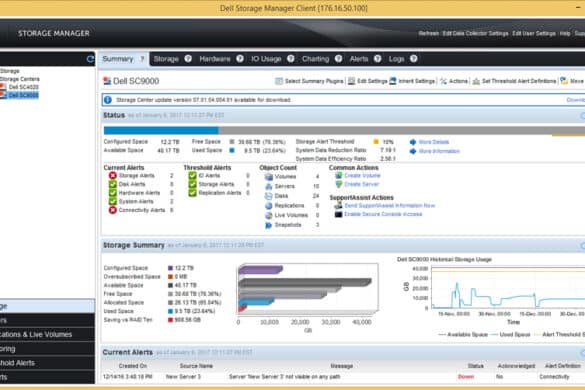Click the Message column header
Image resolution: width=585 pixels, height=390 pixels.
tap(341, 366)
